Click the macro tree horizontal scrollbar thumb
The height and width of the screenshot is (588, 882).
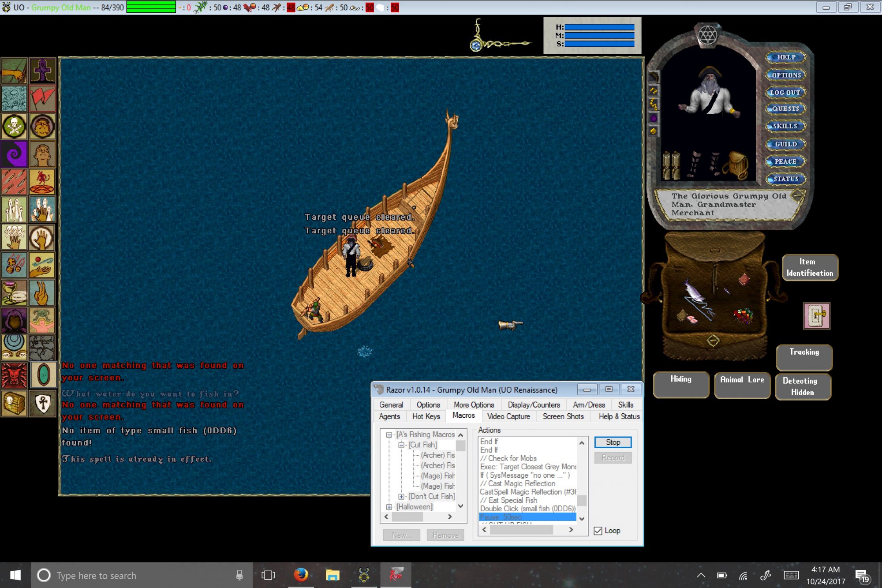tap(407, 517)
